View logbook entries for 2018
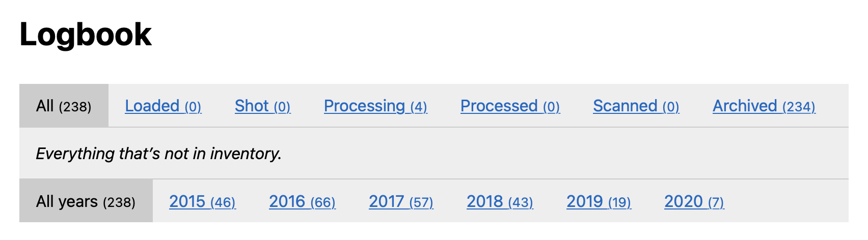This screenshot has height=240, width=868. [x=500, y=201]
